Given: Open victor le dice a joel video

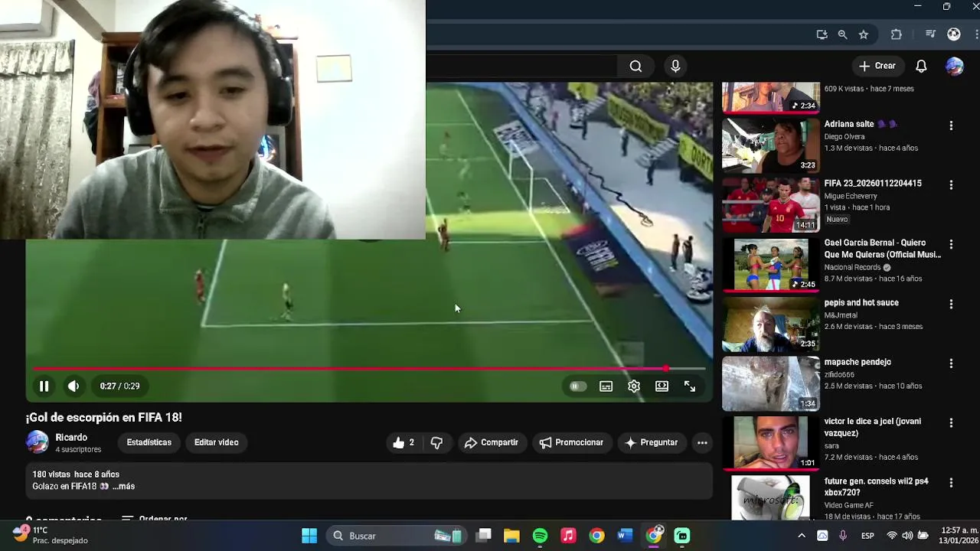Looking at the screenshot, I should coord(872,427).
